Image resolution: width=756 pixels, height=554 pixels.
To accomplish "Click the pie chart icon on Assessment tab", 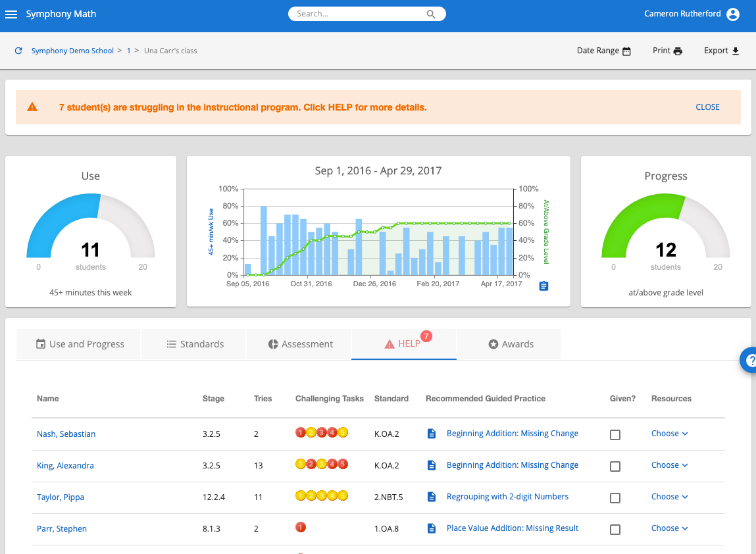I will tap(273, 344).
